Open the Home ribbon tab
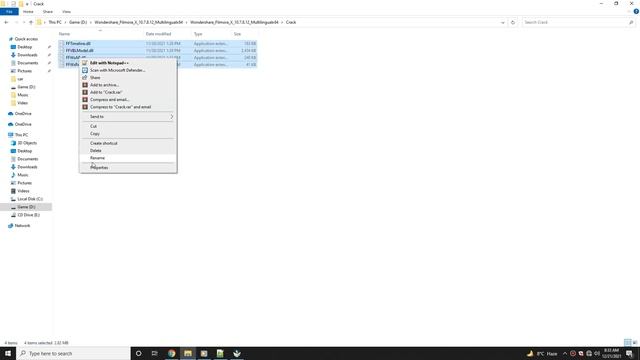Image resolution: width=640 pixels, height=360 pixels. (28, 12)
